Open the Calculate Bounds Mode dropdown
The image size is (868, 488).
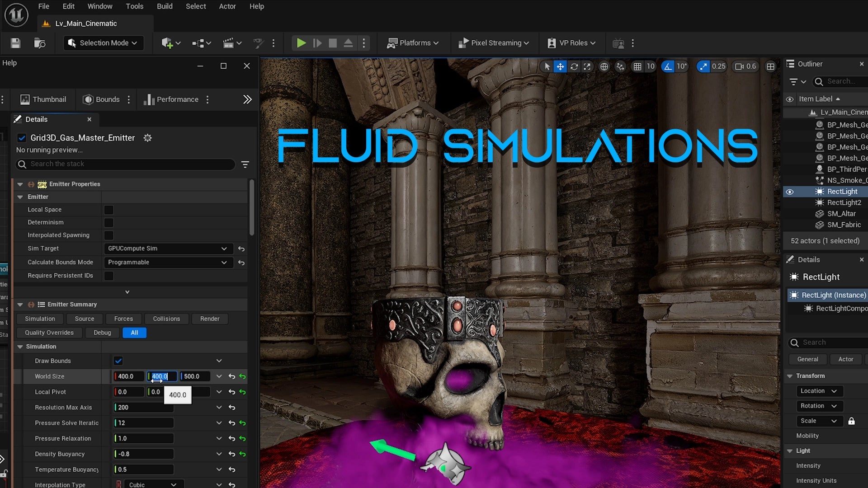pyautogui.click(x=167, y=262)
